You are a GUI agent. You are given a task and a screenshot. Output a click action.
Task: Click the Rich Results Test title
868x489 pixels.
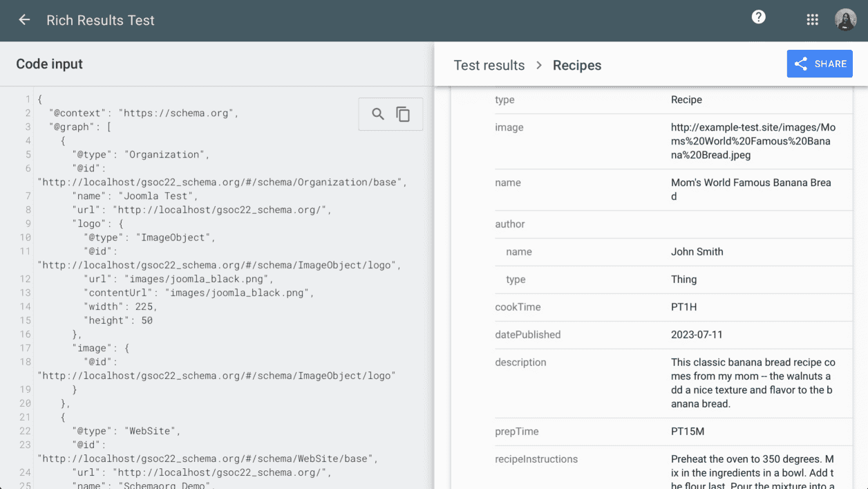tap(100, 20)
